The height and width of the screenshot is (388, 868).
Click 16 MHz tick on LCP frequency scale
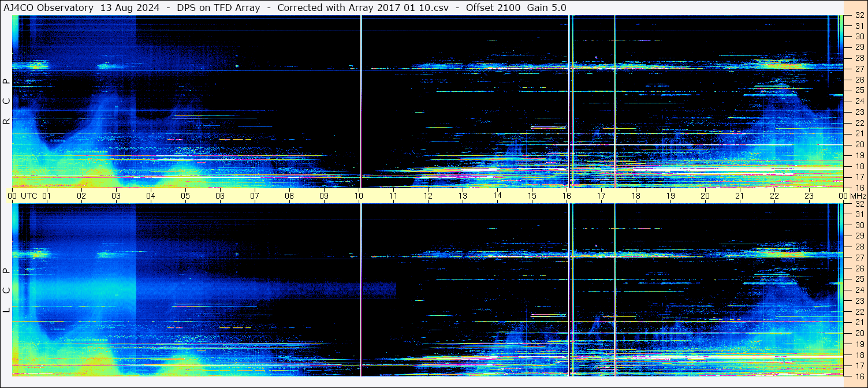click(x=859, y=375)
